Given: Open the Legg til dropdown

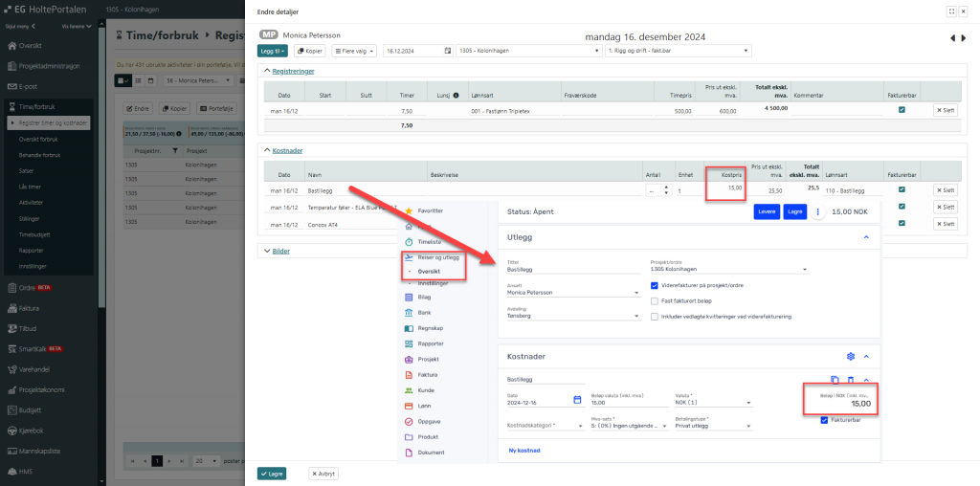Looking at the screenshot, I should pyautogui.click(x=272, y=50).
